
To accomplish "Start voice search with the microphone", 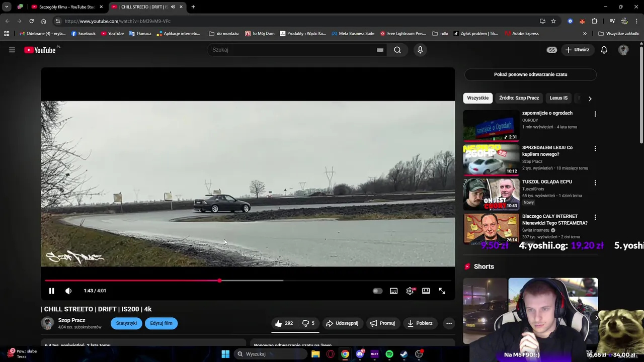I will [420, 50].
